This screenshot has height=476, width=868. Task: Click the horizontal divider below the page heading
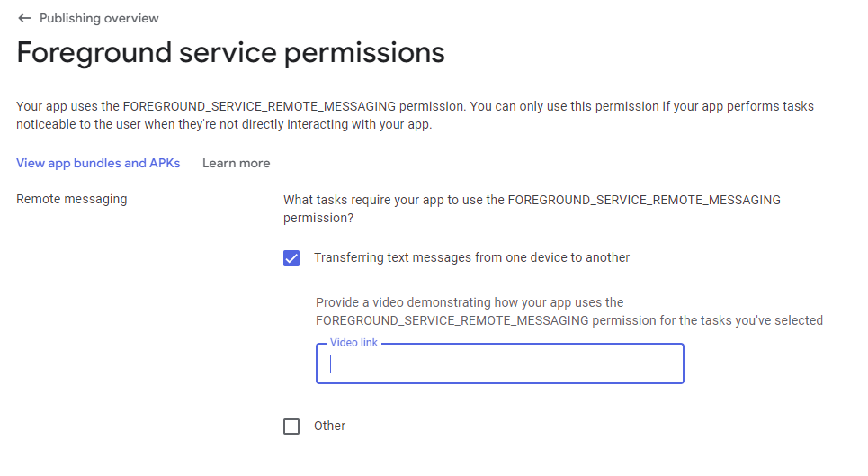point(441,85)
